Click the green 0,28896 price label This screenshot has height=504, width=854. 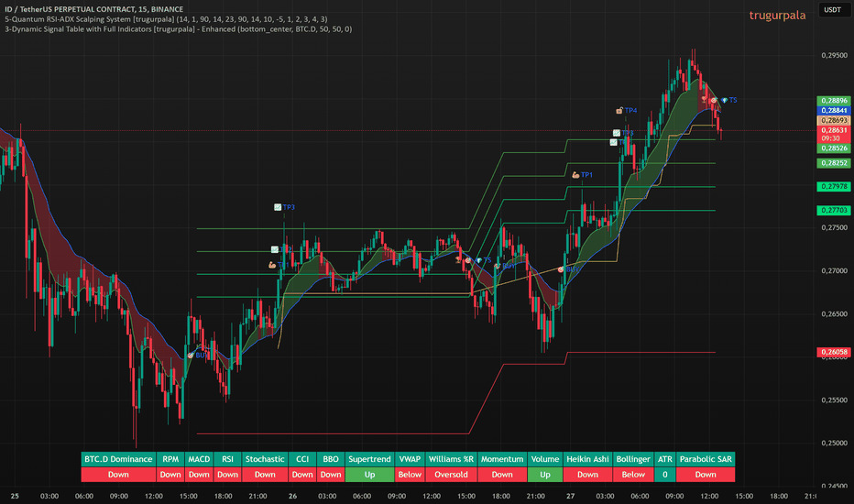click(x=834, y=101)
